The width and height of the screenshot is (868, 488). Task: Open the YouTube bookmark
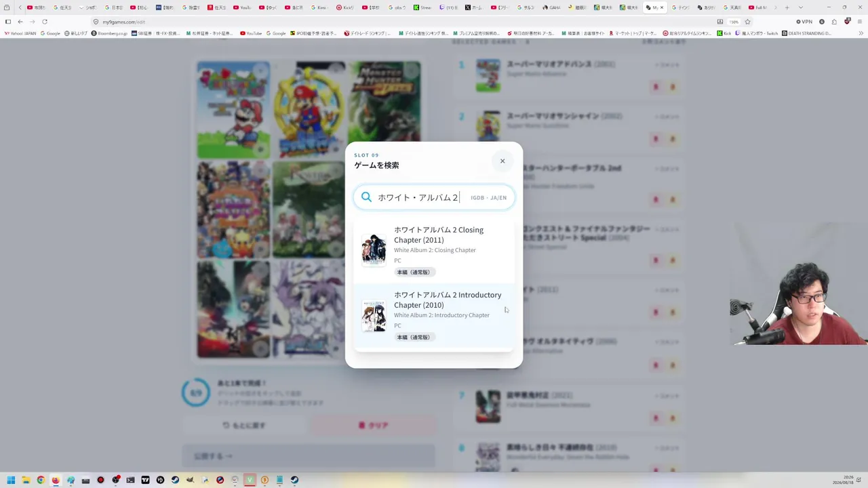(251, 33)
